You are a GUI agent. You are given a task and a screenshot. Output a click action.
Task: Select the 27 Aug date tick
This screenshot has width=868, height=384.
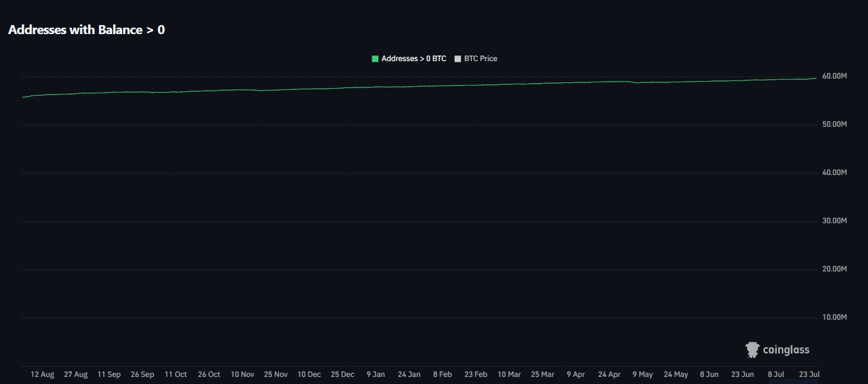(76, 374)
